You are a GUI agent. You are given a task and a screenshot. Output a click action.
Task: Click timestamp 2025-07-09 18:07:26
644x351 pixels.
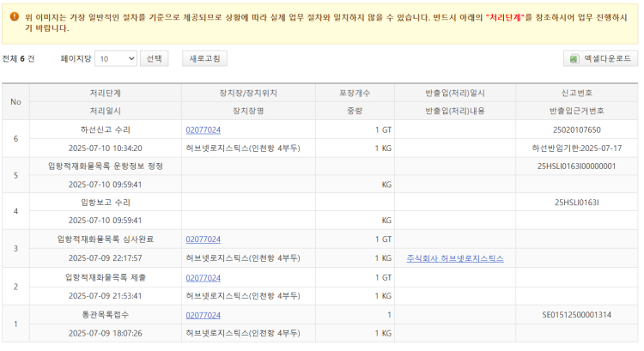tap(105, 333)
